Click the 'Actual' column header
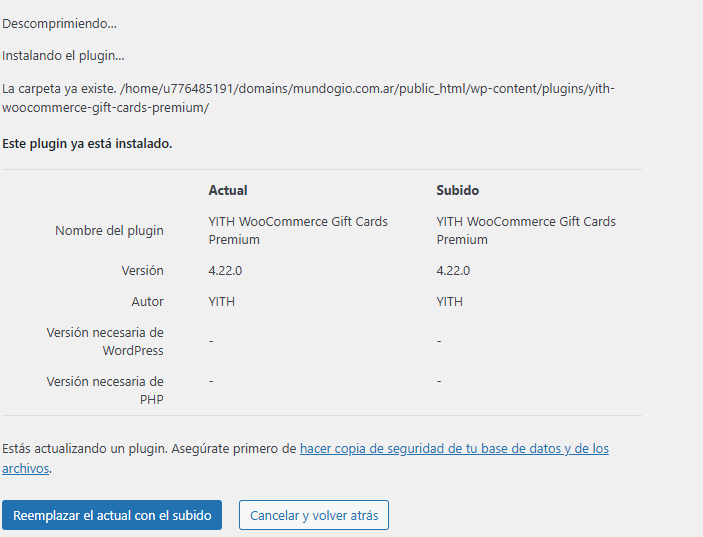703x537 pixels. click(x=228, y=190)
